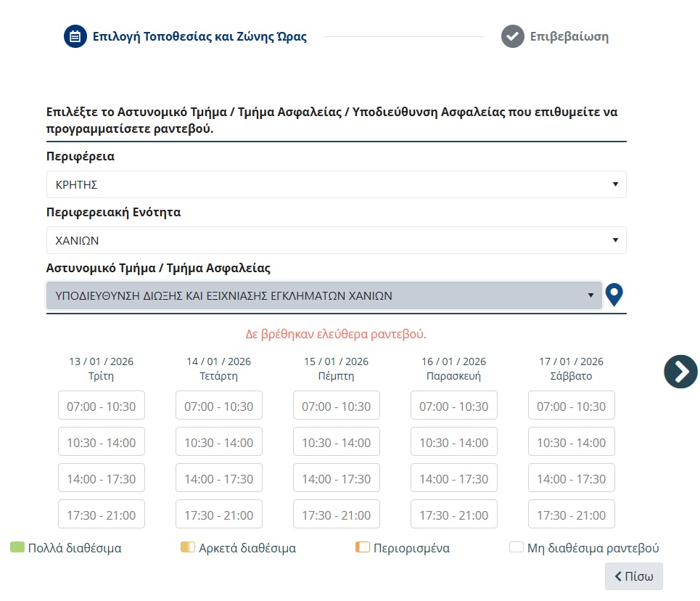This screenshot has height=601, width=700.
Task: Choose Saturday 17/01 slot 07:00 - 10:30
Action: tap(572, 406)
